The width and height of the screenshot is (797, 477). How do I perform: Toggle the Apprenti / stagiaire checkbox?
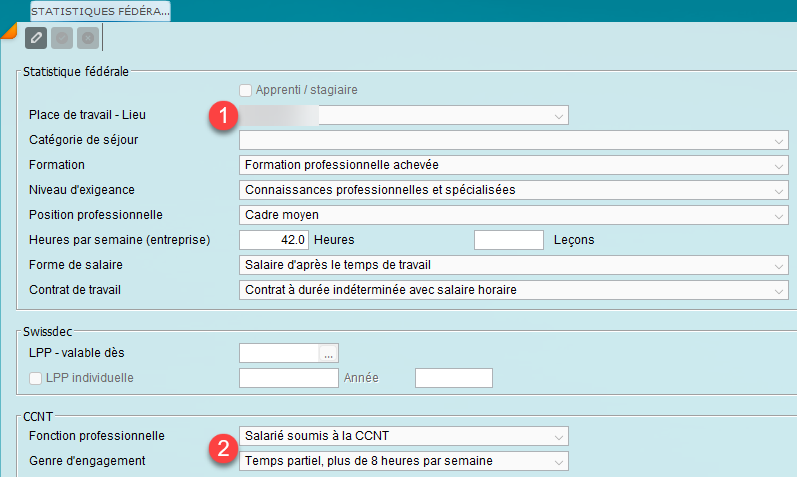click(245, 90)
